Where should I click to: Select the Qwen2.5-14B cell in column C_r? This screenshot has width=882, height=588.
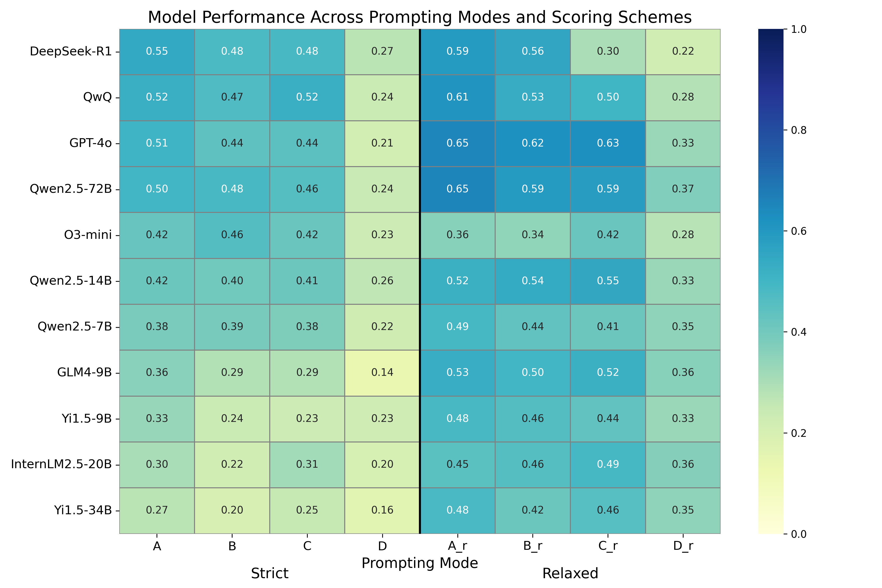pyautogui.click(x=608, y=281)
